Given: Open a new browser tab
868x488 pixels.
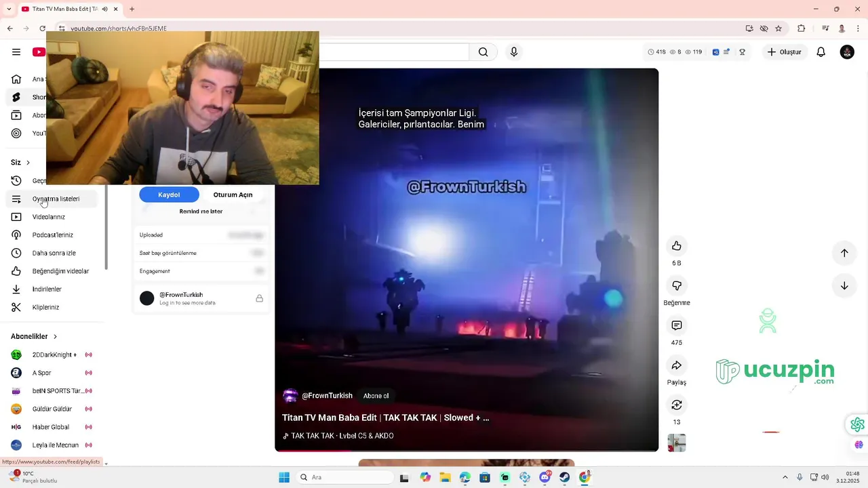Looking at the screenshot, I should coord(132,9).
